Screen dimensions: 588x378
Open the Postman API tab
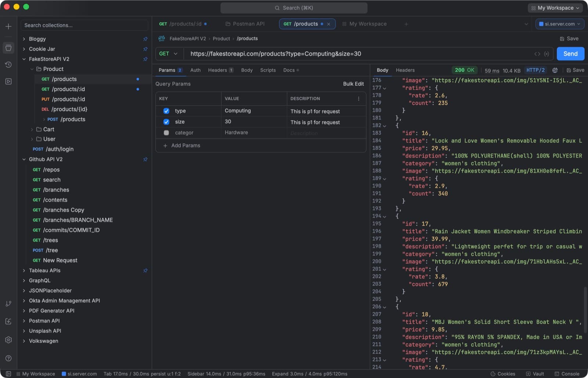coord(245,24)
